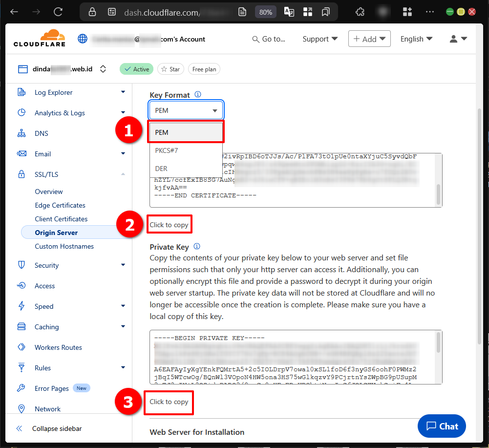The width and height of the screenshot is (489, 448).
Task: Select Origin Server in the sidebar
Action: point(56,233)
